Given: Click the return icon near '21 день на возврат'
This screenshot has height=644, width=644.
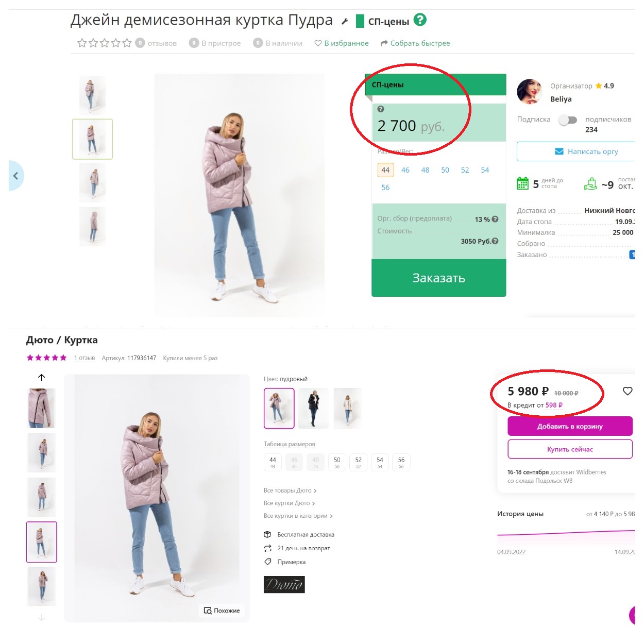Looking at the screenshot, I should [267, 548].
